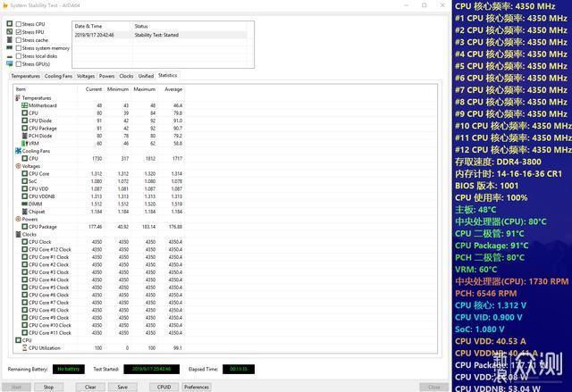Click the CPU Diode sensor icon
This screenshot has height=392, width=572.
coord(24,121)
